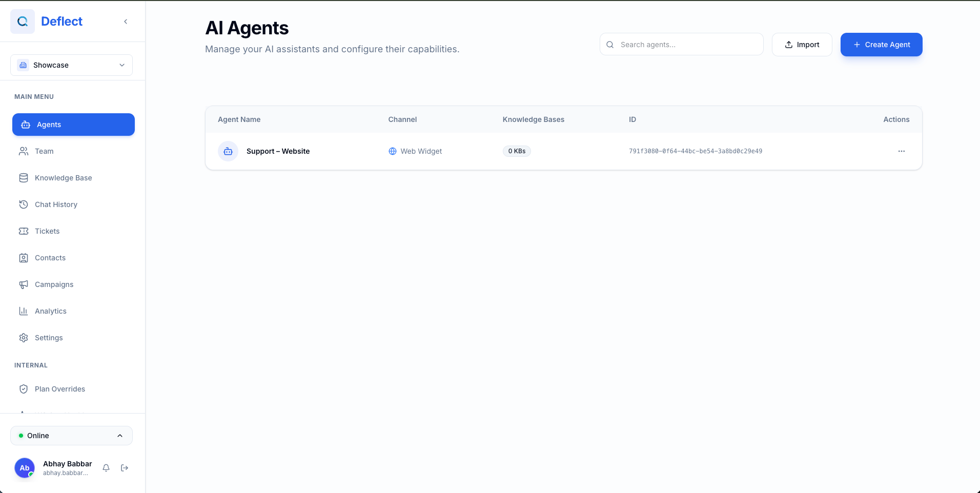Open the actions menu for Support – Website

[902, 151]
